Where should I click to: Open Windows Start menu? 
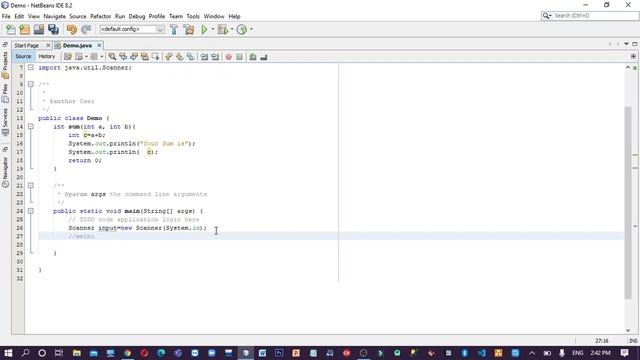[x=8, y=353]
